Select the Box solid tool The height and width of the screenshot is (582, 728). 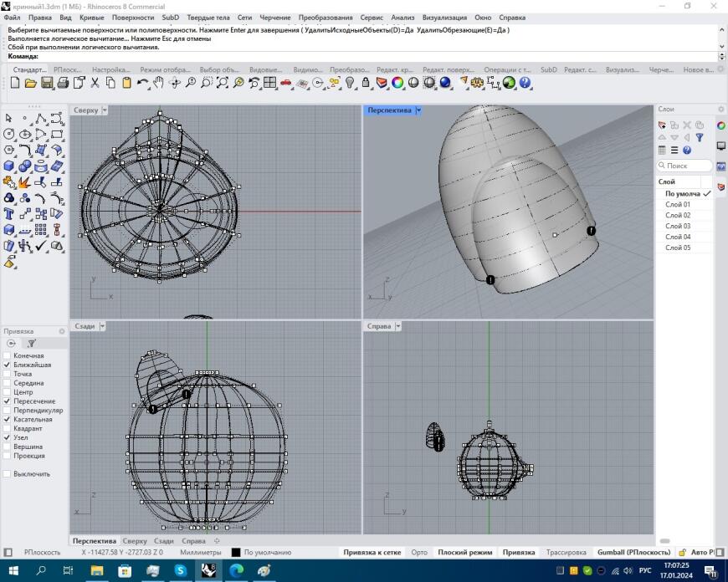coord(9,166)
